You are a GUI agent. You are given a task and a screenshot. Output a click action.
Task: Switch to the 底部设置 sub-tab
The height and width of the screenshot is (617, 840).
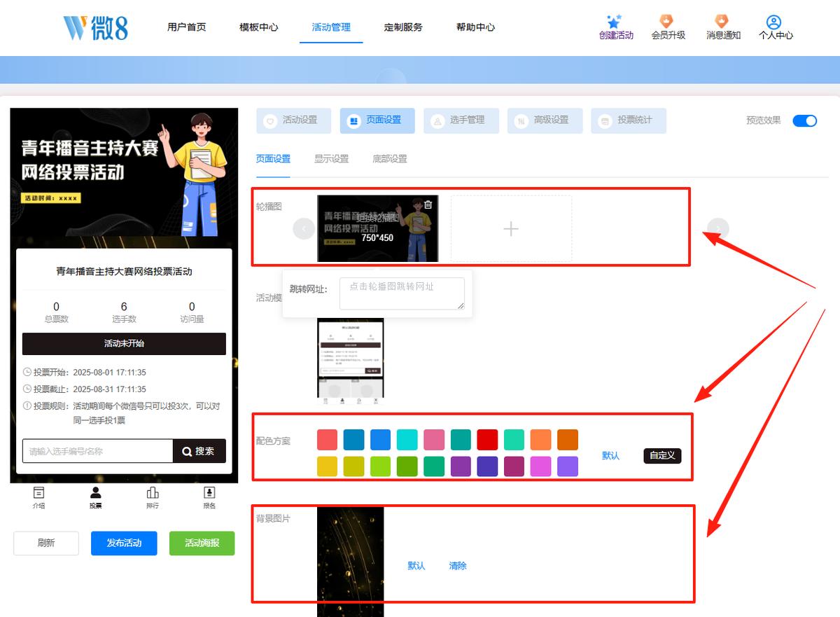click(390, 159)
